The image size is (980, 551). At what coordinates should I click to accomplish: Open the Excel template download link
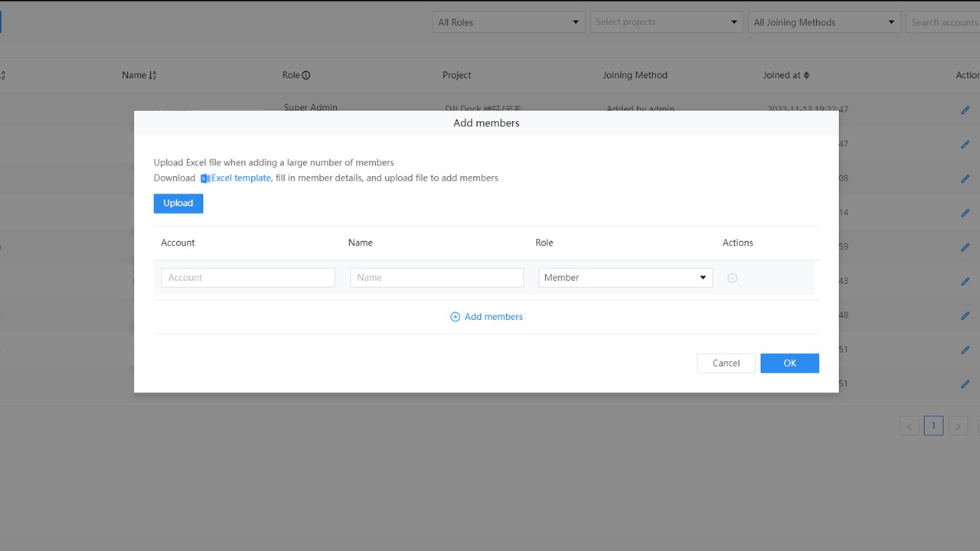click(x=240, y=178)
